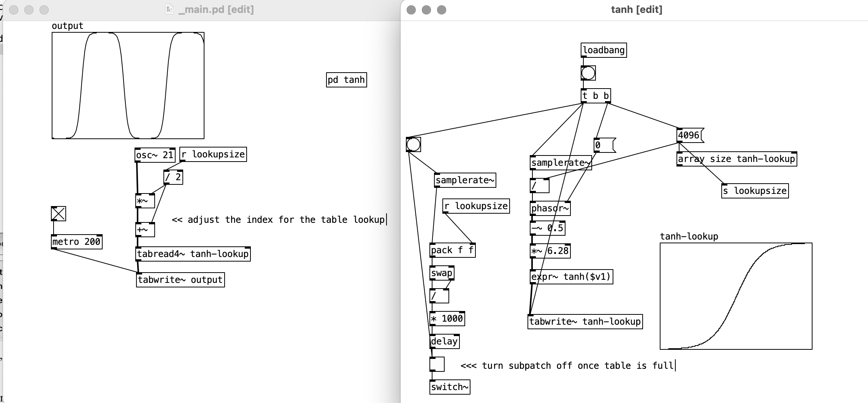Viewport: 868px width, 403px height.
Task: Click the 4096 message box
Action: (x=689, y=135)
